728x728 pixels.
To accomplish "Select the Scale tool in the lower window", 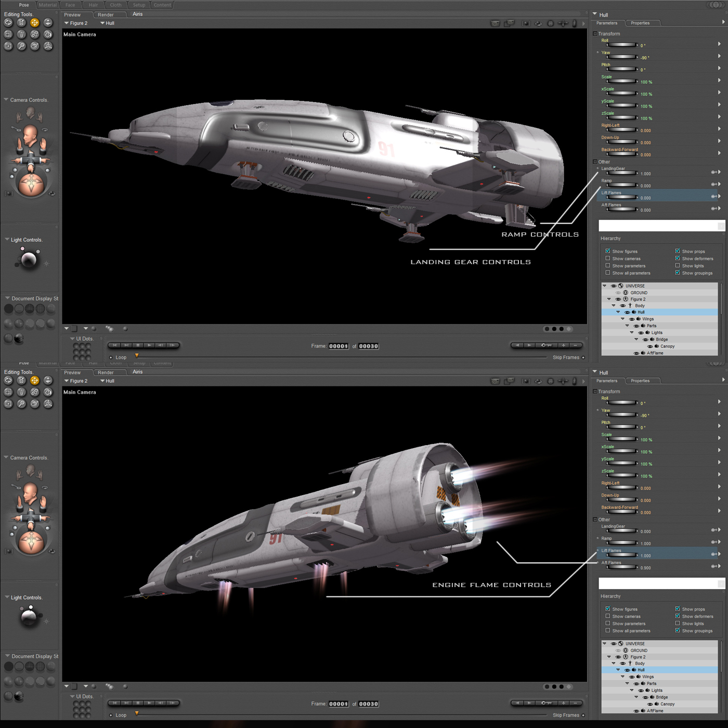I will coord(8,392).
